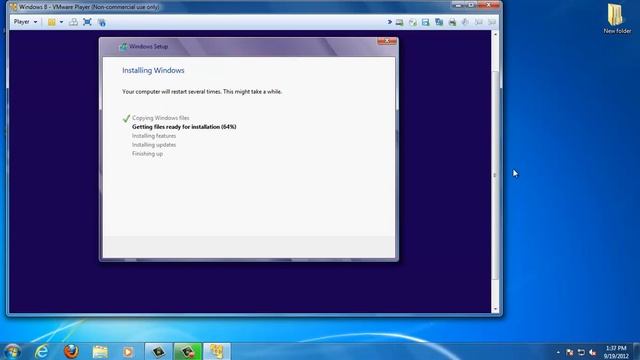Click the CD/DVD drive device icon
This screenshot has height=360, width=640.
coord(413,22)
